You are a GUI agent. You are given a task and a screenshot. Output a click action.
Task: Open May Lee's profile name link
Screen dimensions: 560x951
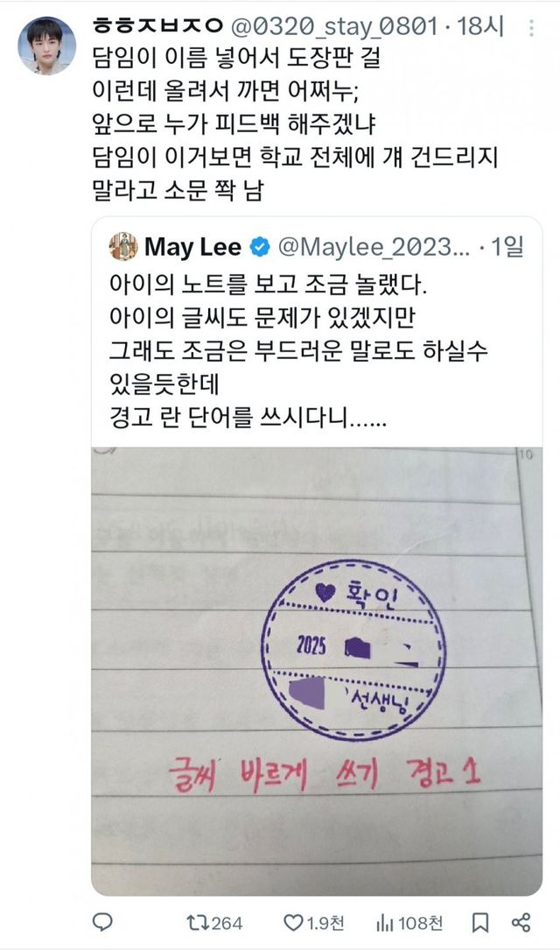pos(192,247)
